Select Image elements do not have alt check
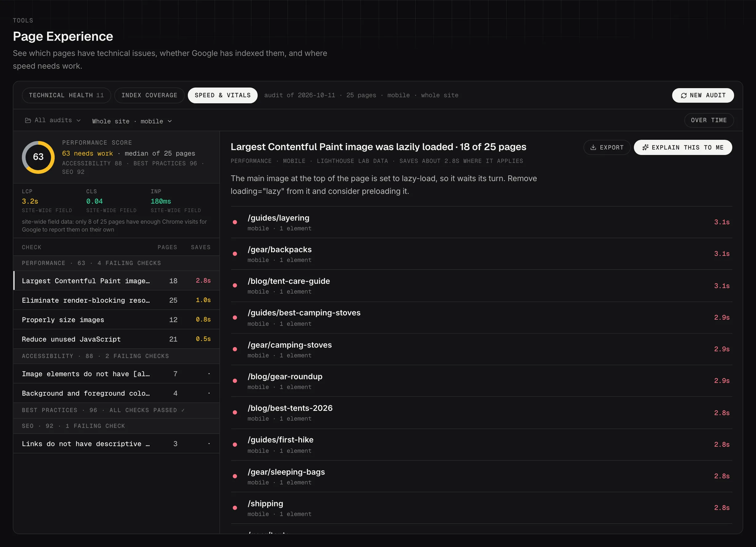Screen dimensions: 756x547 116,374
